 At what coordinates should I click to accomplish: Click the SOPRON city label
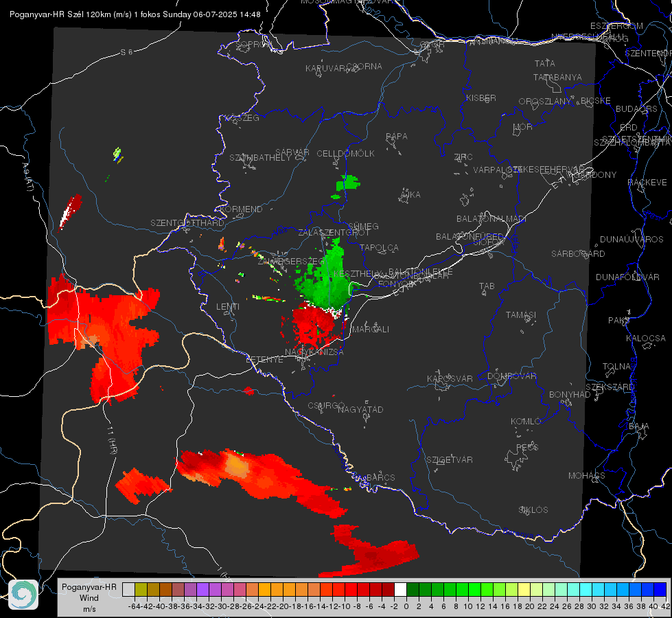click(x=253, y=44)
